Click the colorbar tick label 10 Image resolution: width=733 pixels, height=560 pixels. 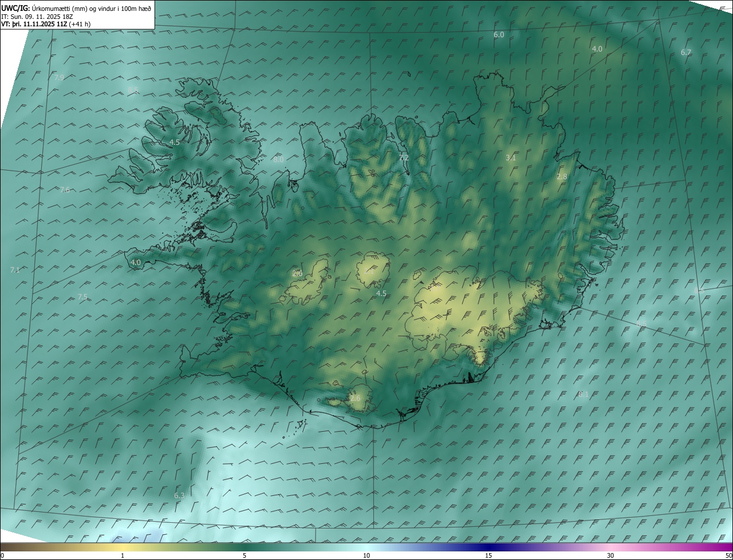[x=366, y=555]
